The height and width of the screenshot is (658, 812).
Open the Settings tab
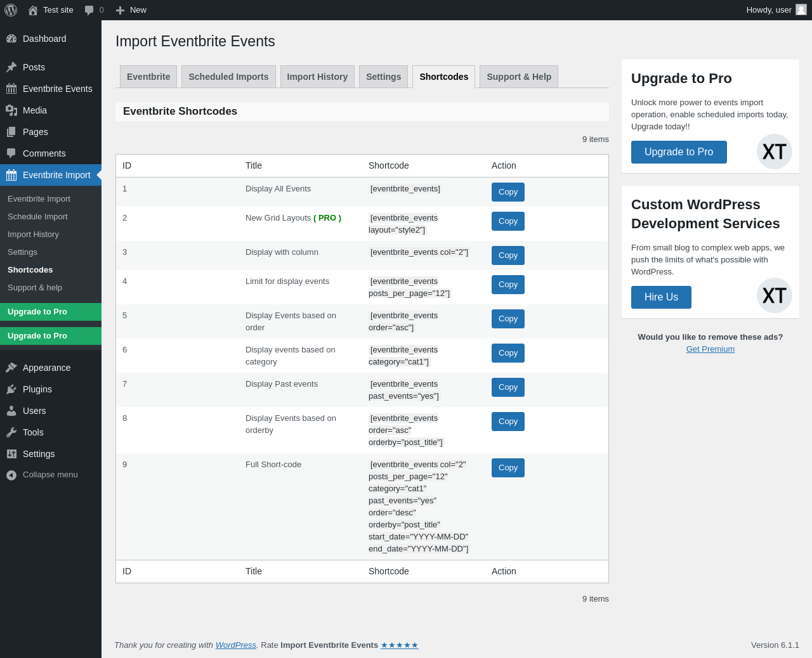(x=384, y=77)
